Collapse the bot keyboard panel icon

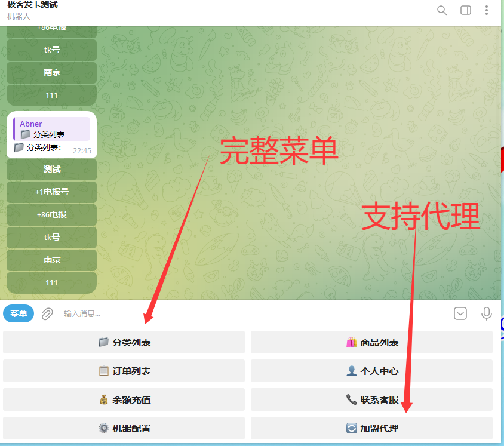point(460,313)
